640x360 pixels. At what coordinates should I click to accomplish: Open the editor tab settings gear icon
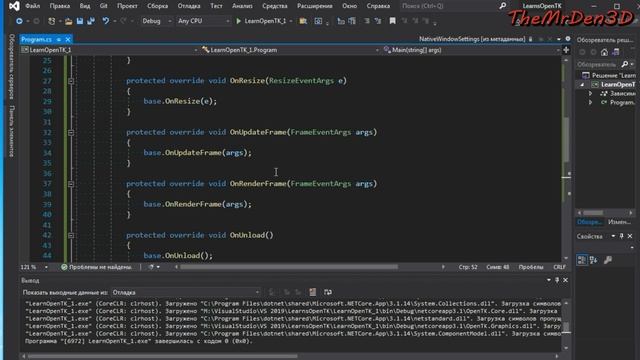(x=568, y=39)
